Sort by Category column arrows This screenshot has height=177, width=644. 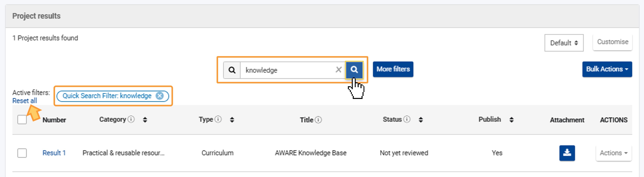pos(145,120)
